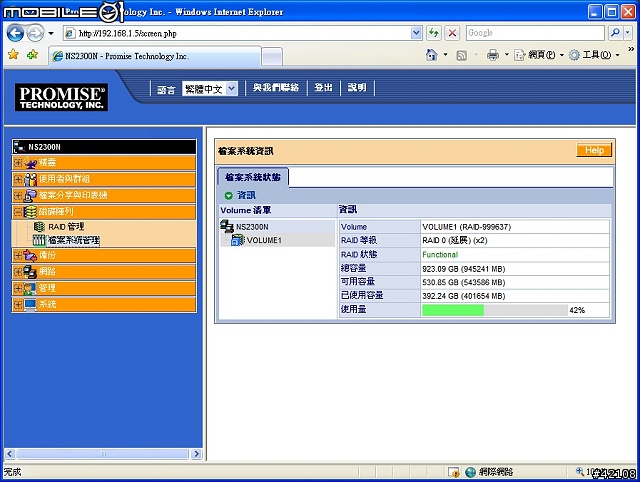Open a new blank tab
The width and height of the screenshot is (640, 482).
tap(272, 57)
